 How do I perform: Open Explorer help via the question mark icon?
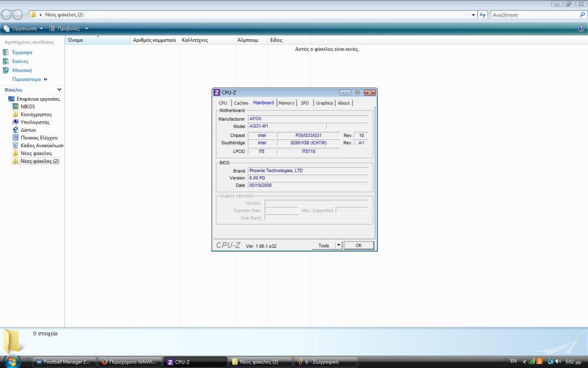(581, 29)
